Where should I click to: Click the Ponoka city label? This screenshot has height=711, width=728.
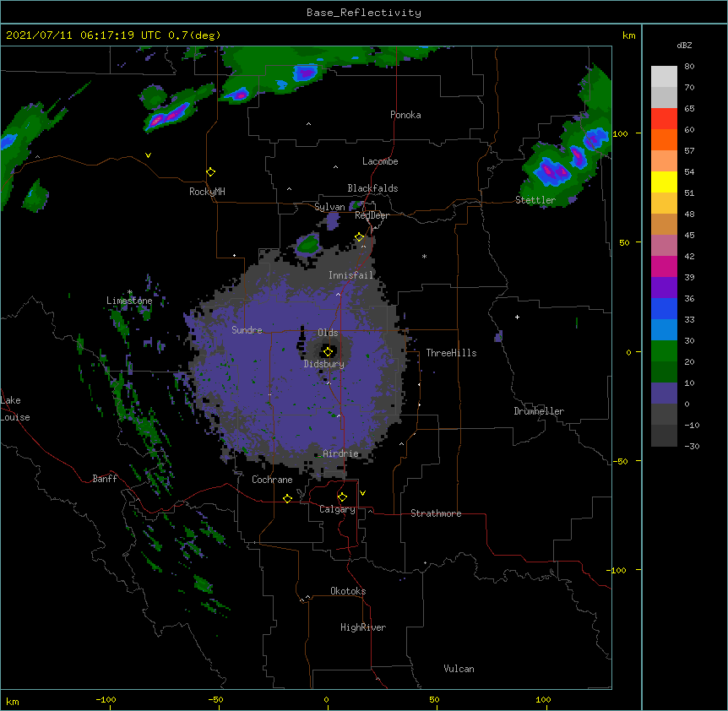pos(405,115)
